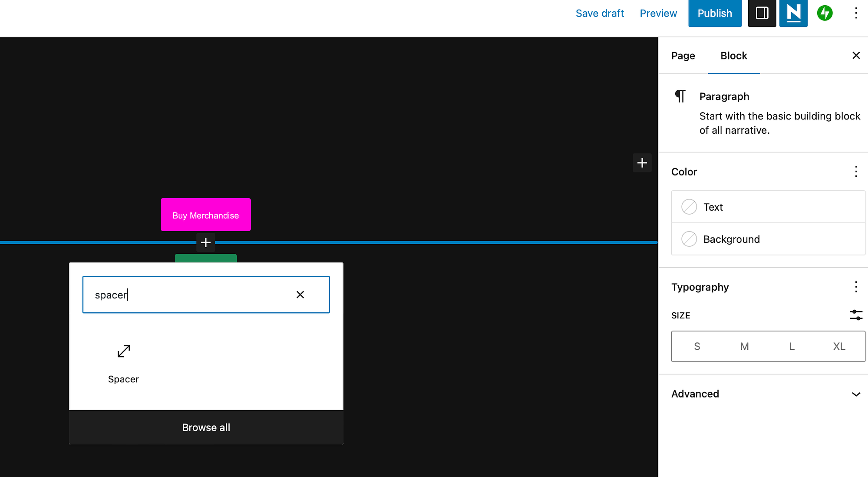Click the three-dot menu next to Typography
Image resolution: width=868 pixels, height=477 pixels.
855,287
